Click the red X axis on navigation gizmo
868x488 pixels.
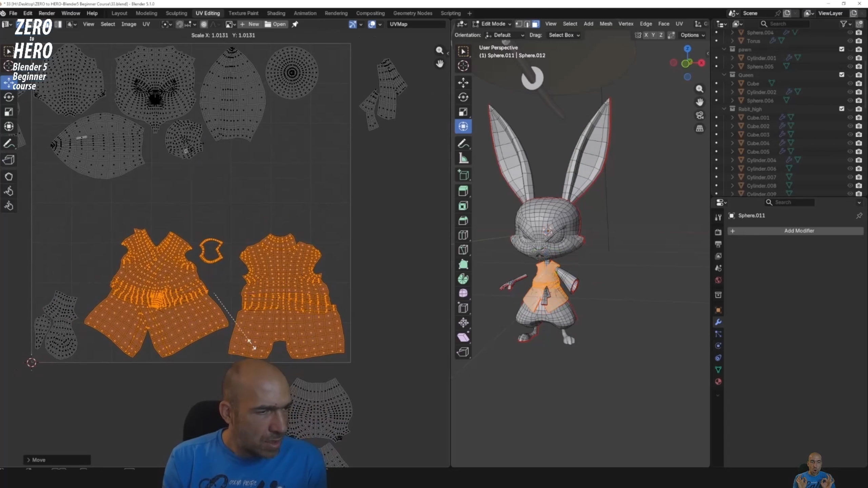701,63
